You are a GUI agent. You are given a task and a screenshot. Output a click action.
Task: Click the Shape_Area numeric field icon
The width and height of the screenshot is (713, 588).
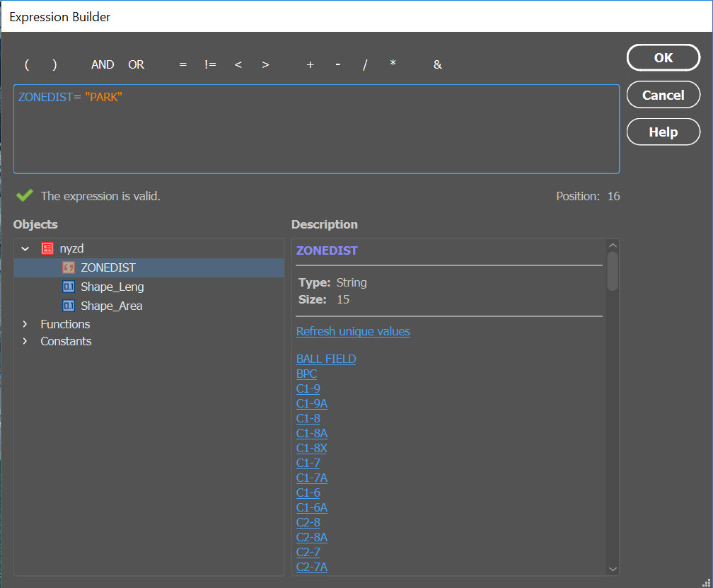(69, 306)
